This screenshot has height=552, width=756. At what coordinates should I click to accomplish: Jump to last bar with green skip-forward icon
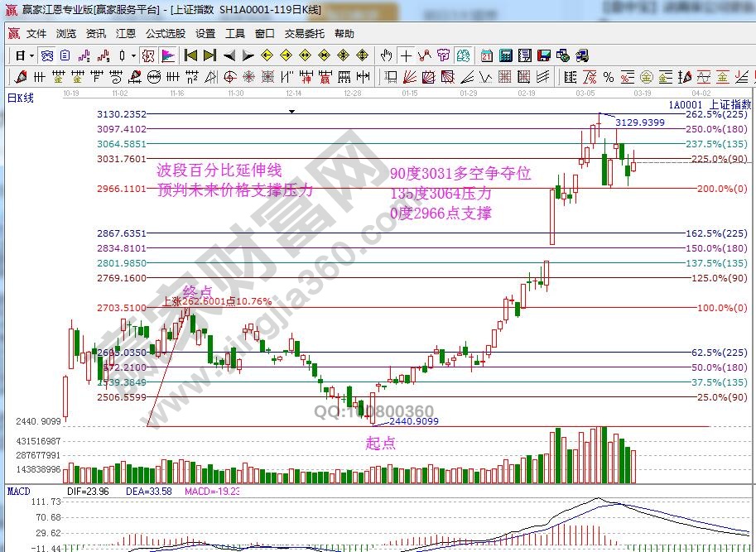209,55
